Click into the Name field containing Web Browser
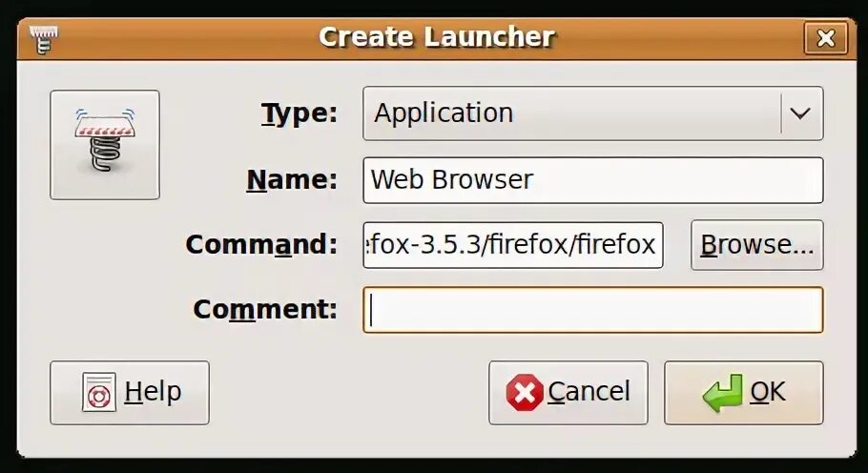 click(593, 180)
